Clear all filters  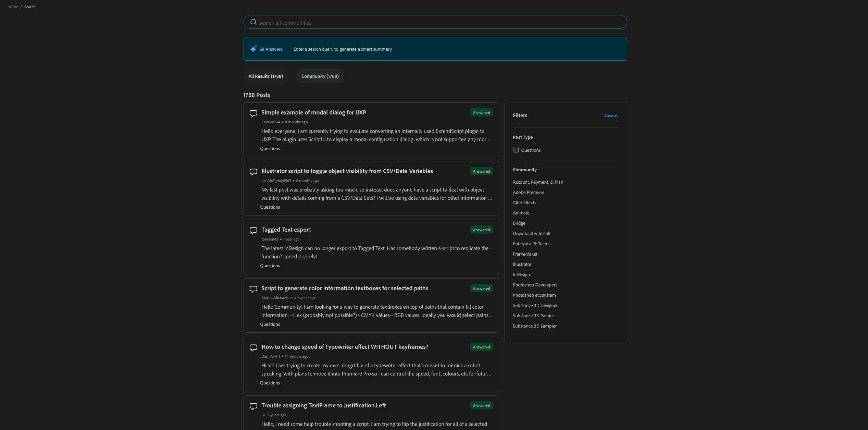point(611,115)
